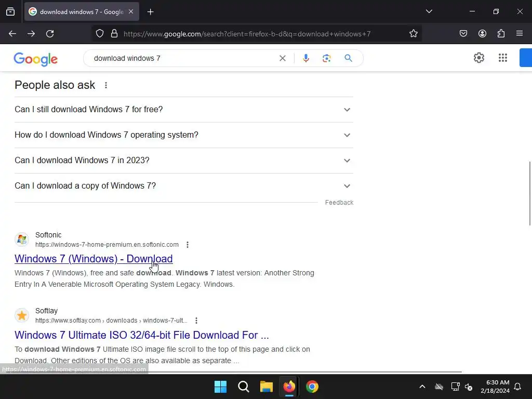
Task: Open Save to Pocket icon
Action: tap(463, 33)
